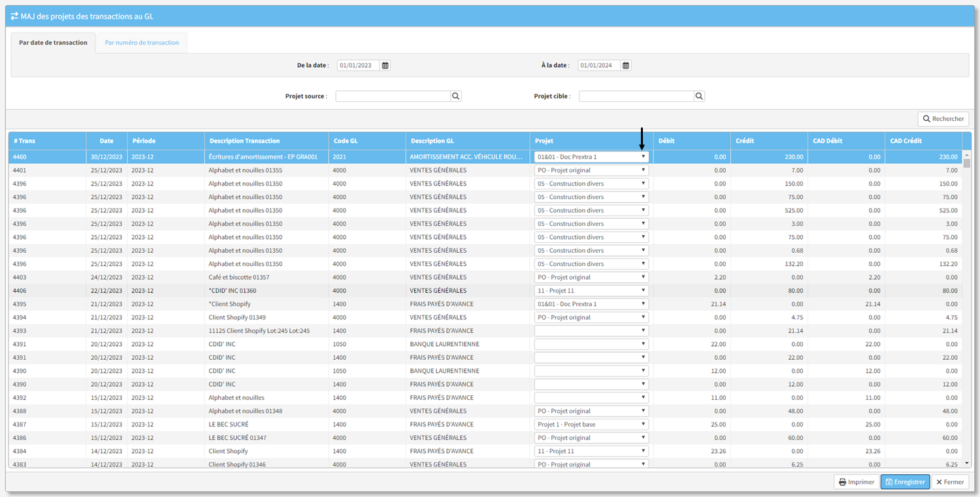Click the Rechercher button
Image resolution: width=980 pixels, height=497 pixels.
pos(943,119)
